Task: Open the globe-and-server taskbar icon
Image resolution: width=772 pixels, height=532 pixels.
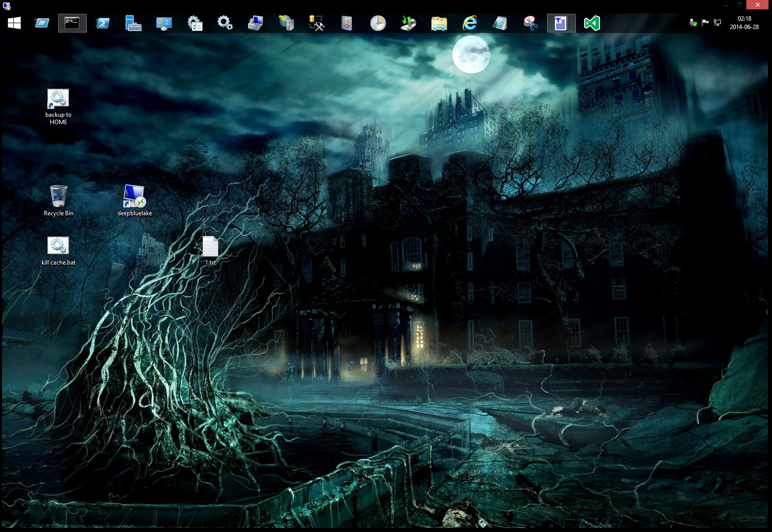Action: tap(286, 23)
